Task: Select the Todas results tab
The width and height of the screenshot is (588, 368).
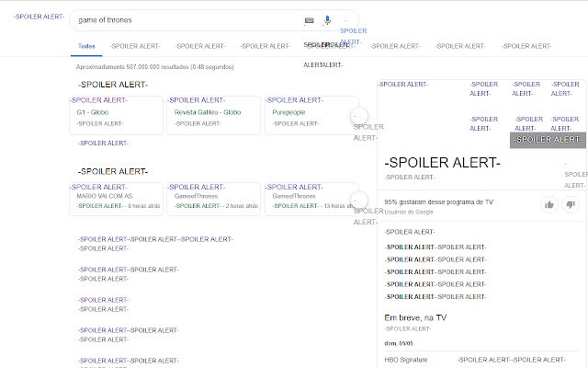Action: [86, 46]
